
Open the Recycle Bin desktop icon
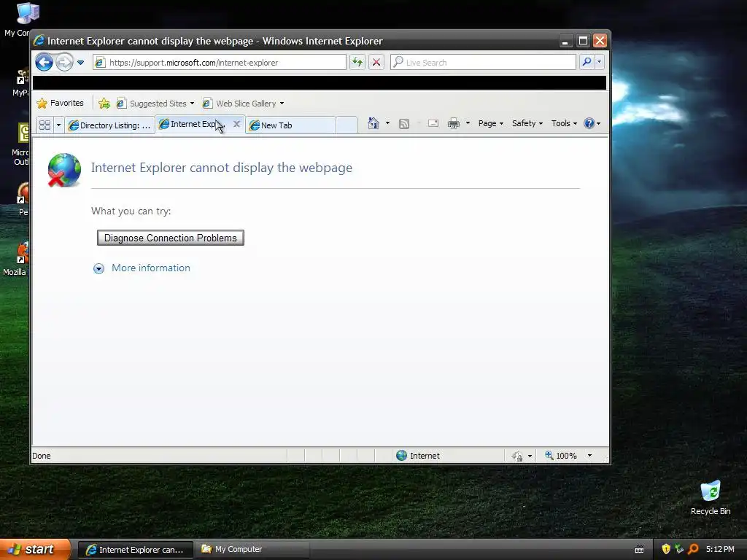711,497
